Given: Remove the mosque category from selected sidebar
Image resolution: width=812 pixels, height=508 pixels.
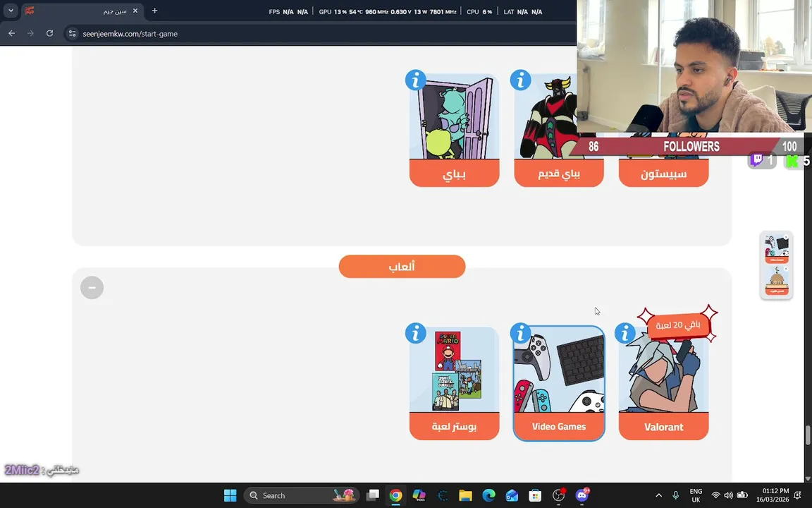Looking at the screenshot, I should coord(786,269).
